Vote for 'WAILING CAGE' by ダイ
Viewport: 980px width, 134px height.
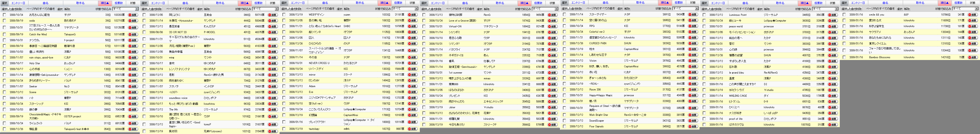point(833,96)
